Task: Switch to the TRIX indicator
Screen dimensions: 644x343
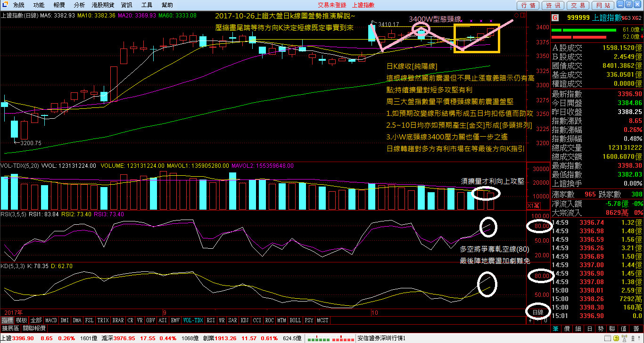Action: tap(103, 320)
